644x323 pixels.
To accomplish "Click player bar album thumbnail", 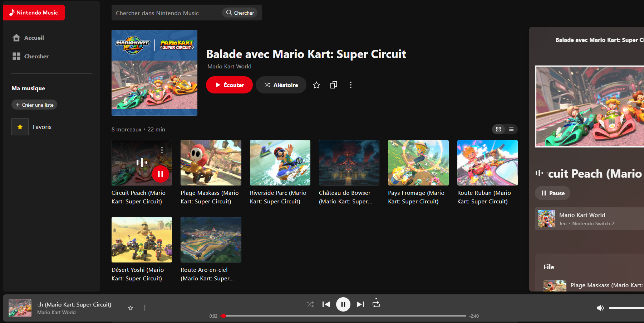I will 20,308.
